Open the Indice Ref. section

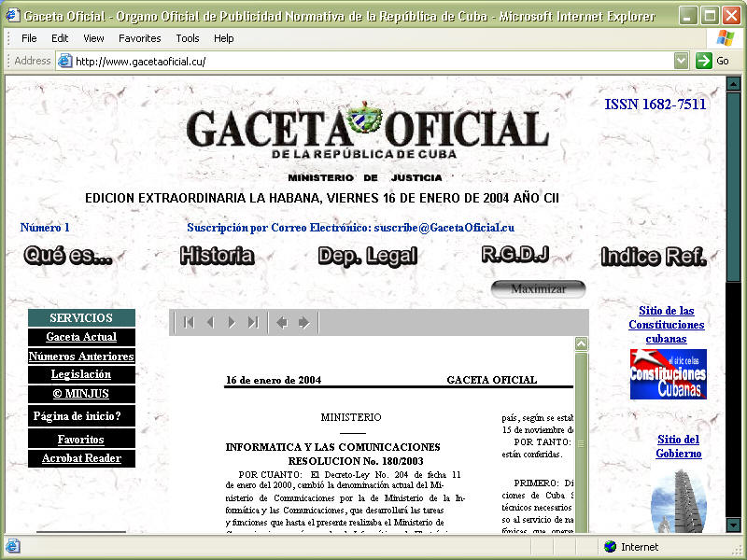pos(654,256)
